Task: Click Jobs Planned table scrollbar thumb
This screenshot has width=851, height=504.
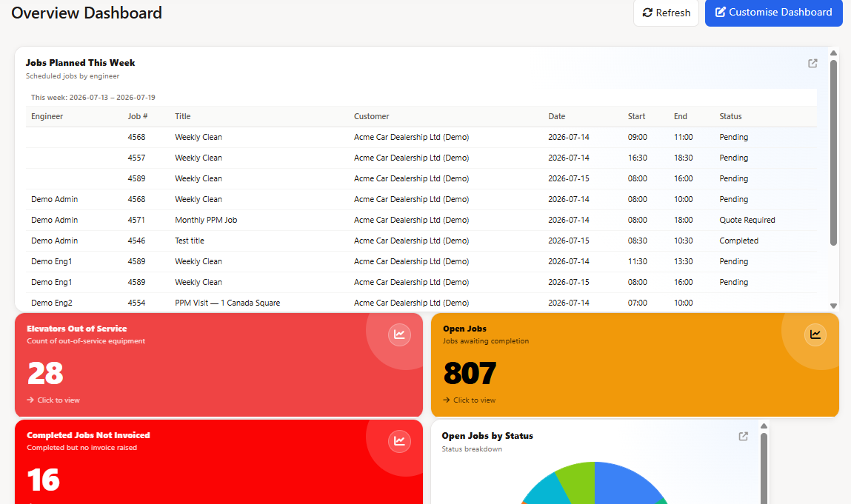Action: pos(834,153)
